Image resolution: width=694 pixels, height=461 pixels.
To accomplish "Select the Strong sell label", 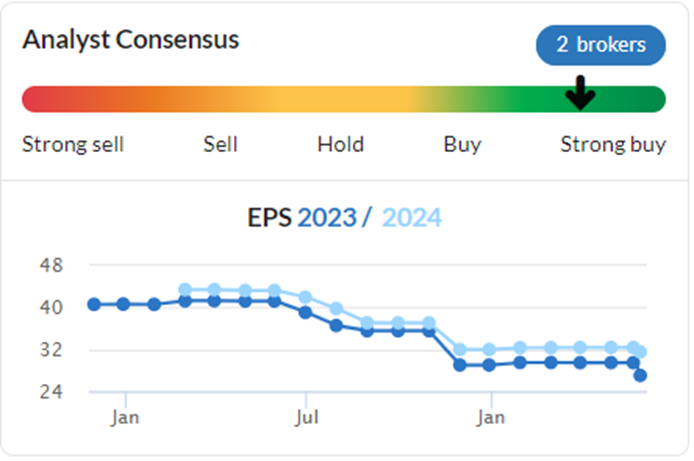I will coord(73,144).
